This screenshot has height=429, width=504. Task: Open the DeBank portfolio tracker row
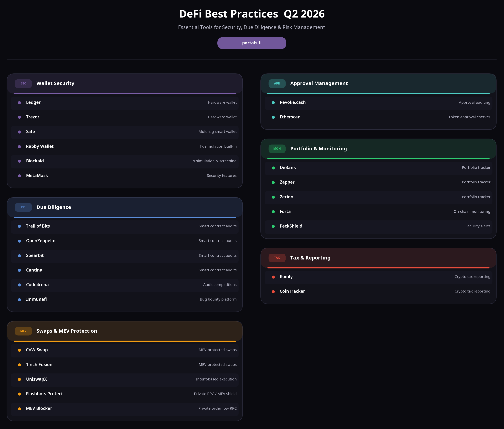pos(378,168)
